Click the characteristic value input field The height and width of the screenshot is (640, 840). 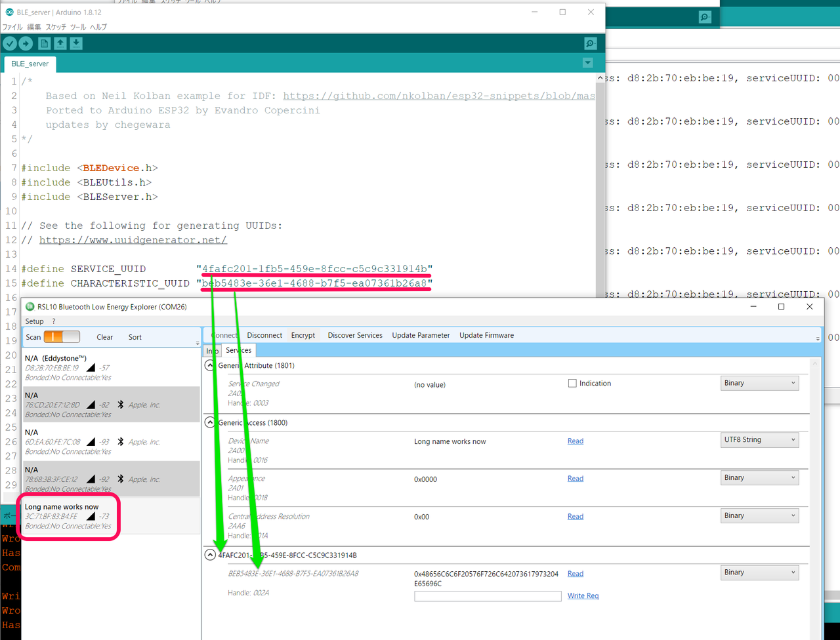pos(488,596)
